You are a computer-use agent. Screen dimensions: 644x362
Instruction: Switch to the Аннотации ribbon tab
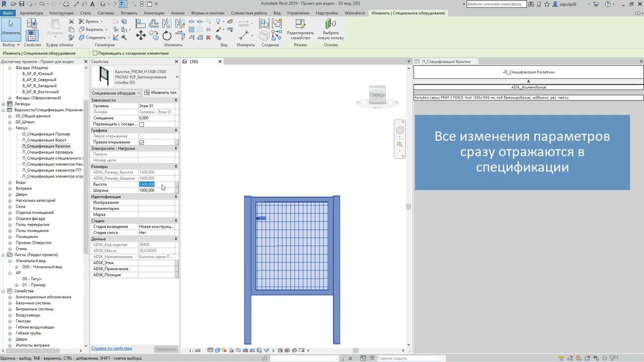pos(154,13)
